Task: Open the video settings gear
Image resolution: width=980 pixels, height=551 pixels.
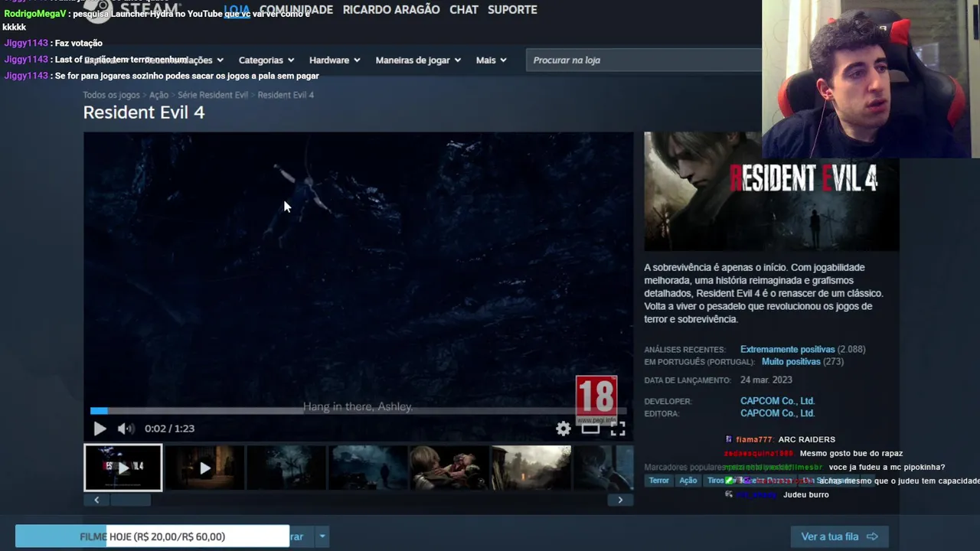Action: point(563,429)
